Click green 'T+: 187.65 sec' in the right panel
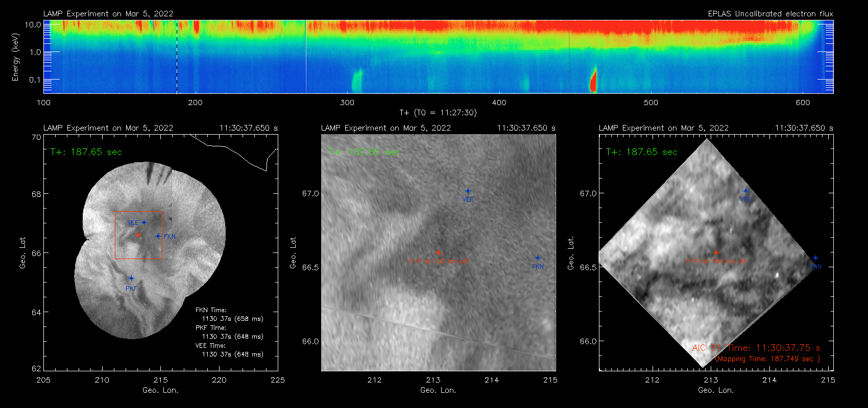The image size is (868, 408). 642,152
